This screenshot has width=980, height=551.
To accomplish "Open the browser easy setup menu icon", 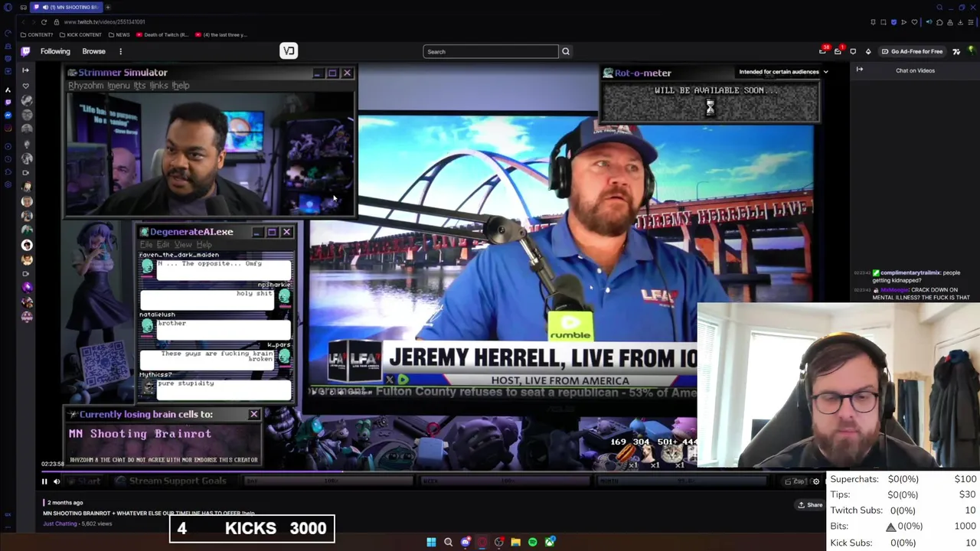I will 972,22.
